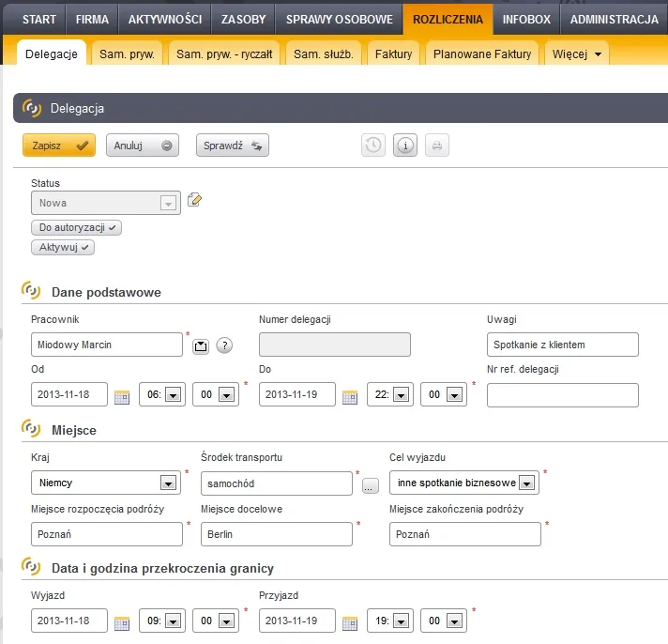Click the help question mark icon

pyautogui.click(x=224, y=345)
